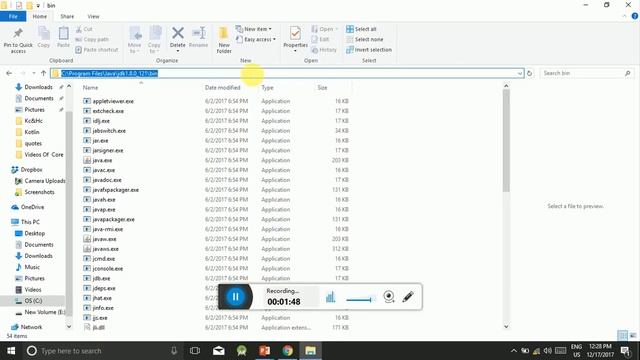The image size is (640, 360).
Task: Click the New folder icon
Action: pos(224,33)
